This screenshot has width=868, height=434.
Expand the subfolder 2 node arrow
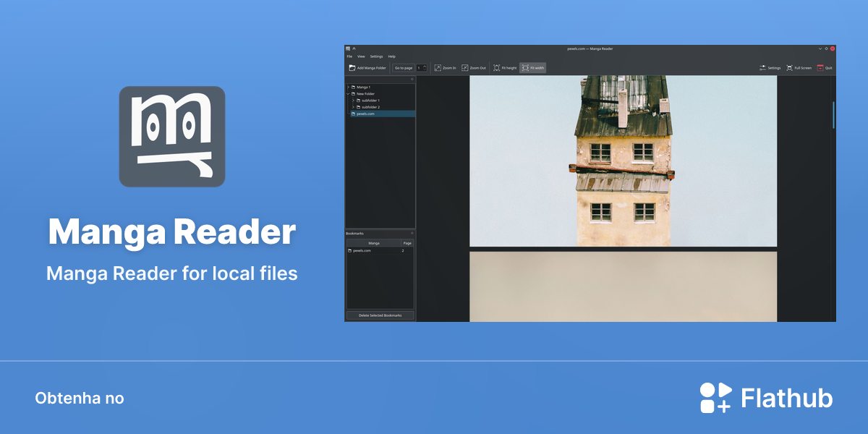pos(353,107)
